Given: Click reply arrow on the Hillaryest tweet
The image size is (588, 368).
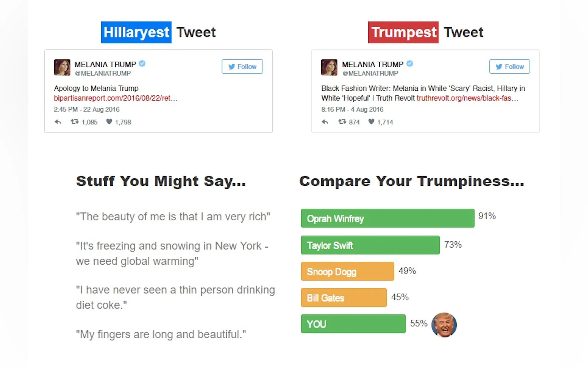Looking at the screenshot, I should point(58,122).
